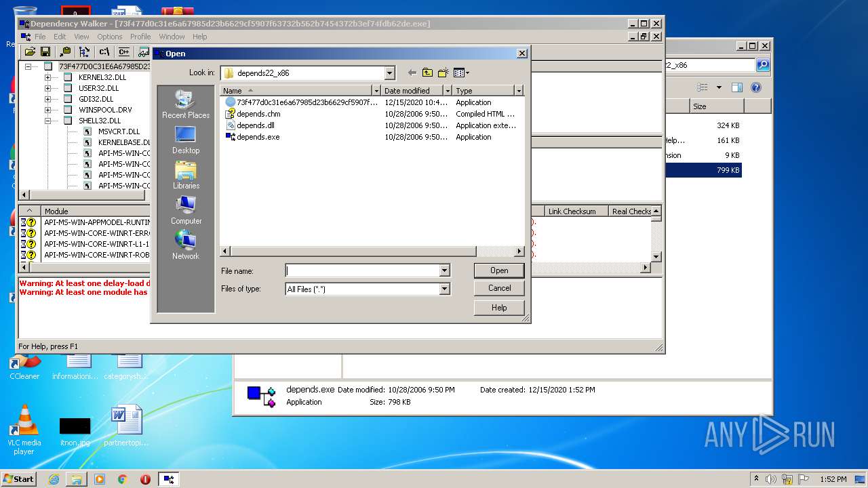Collapse the SHELL32.DLL tree node
868x488 pixels.
[x=47, y=121]
